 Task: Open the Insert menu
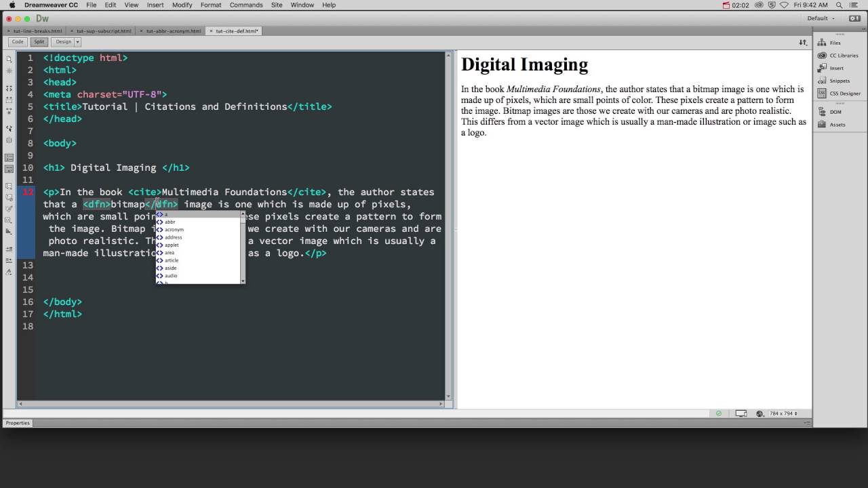coord(155,5)
